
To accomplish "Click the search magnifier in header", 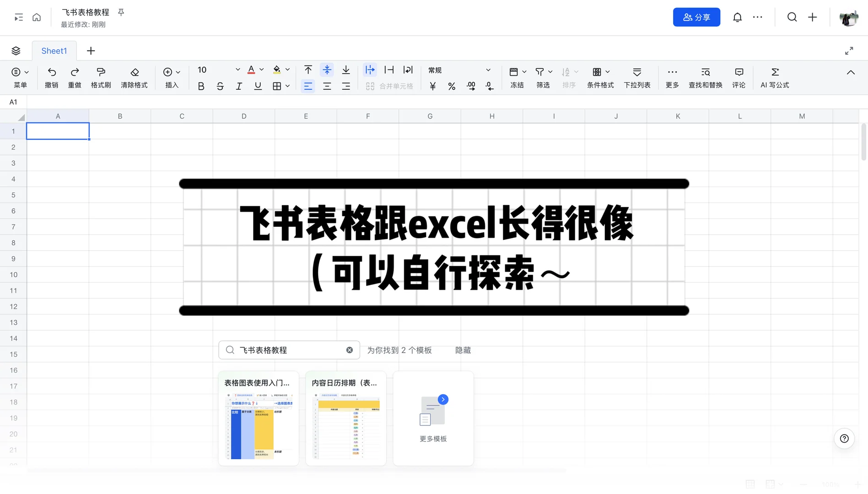I will point(792,17).
